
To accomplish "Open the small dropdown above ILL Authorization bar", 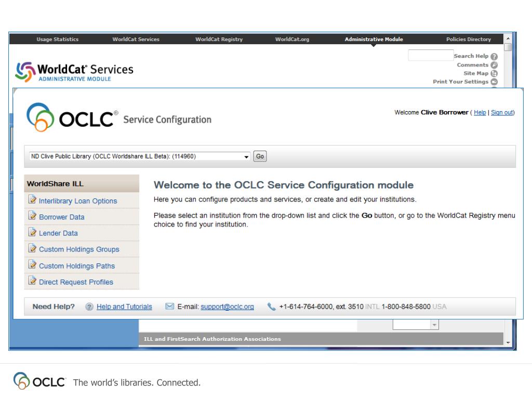I will click(416, 325).
